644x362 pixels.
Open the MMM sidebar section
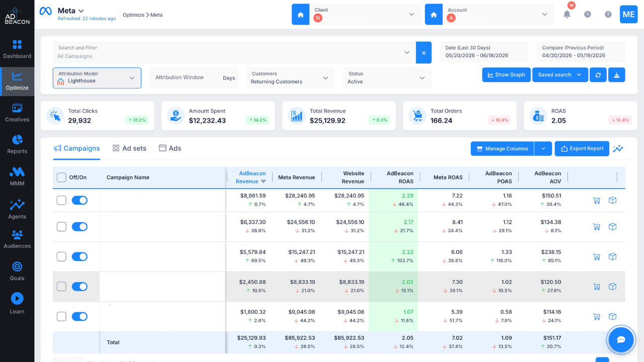tap(17, 176)
